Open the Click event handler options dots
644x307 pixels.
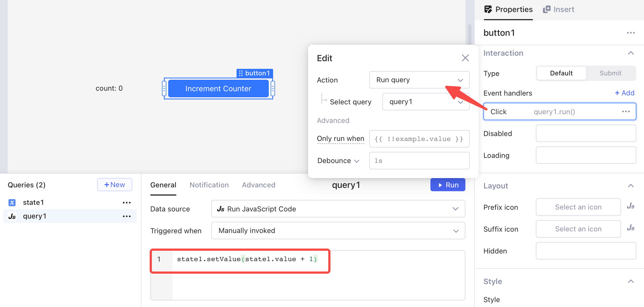pyautogui.click(x=626, y=111)
